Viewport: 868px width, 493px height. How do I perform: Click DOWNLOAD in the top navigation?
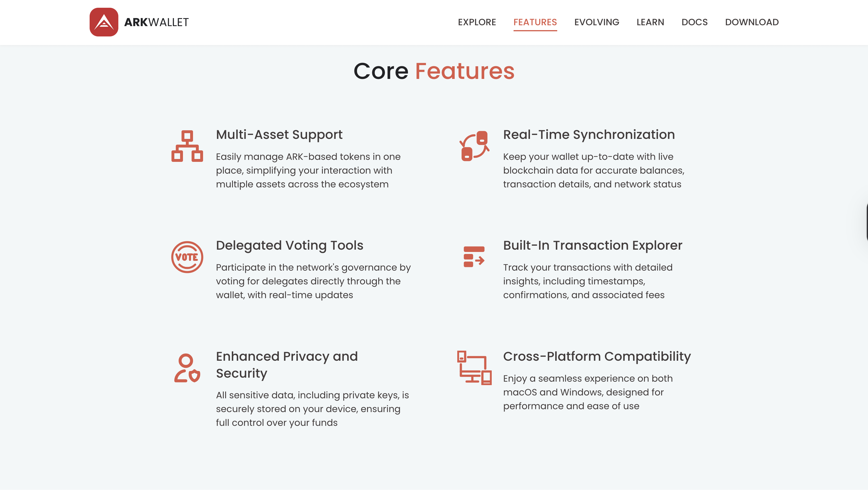751,22
